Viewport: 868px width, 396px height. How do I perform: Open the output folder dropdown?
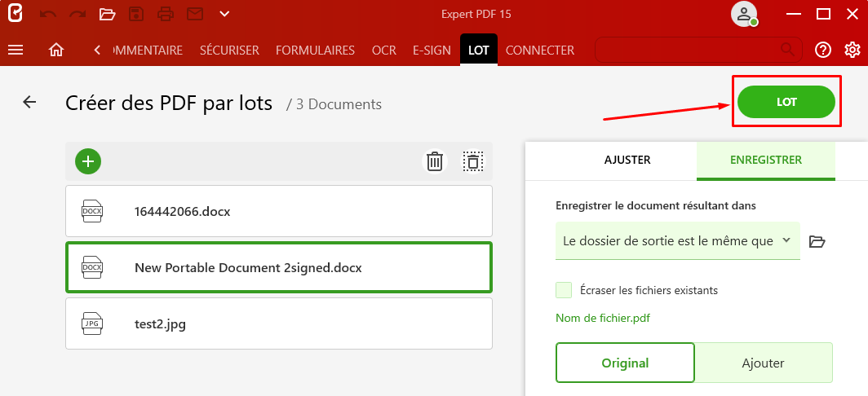point(678,240)
